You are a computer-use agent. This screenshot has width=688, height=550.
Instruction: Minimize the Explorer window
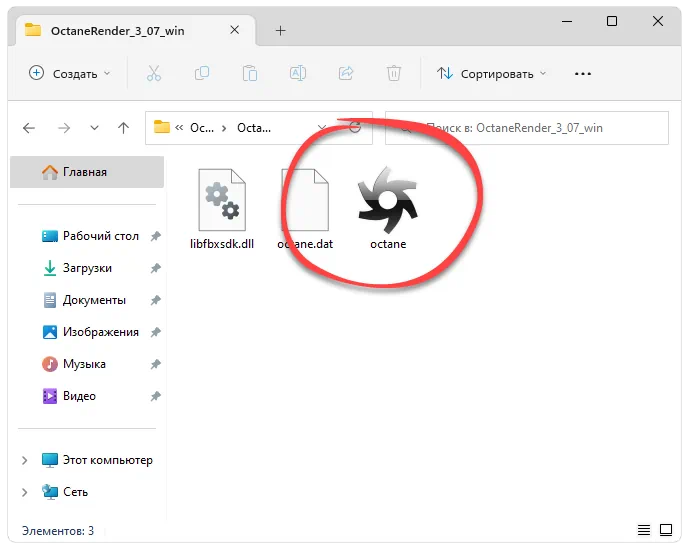click(567, 21)
